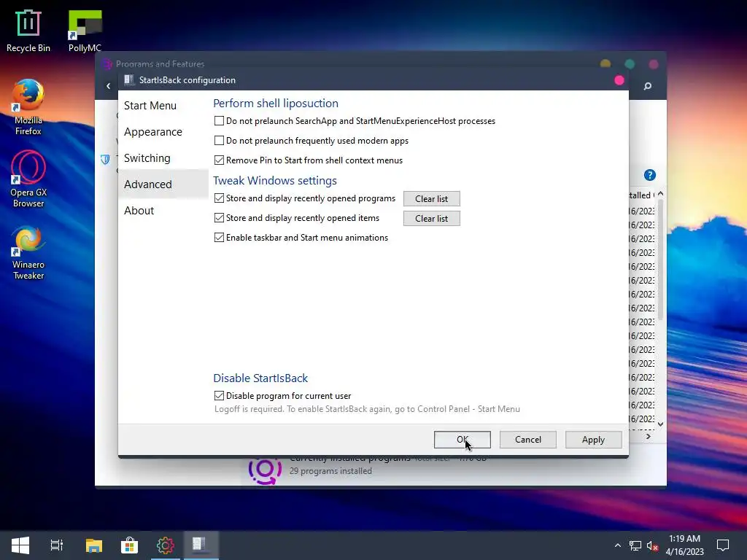Select the Advanced settings tab

[x=163, y=184]
